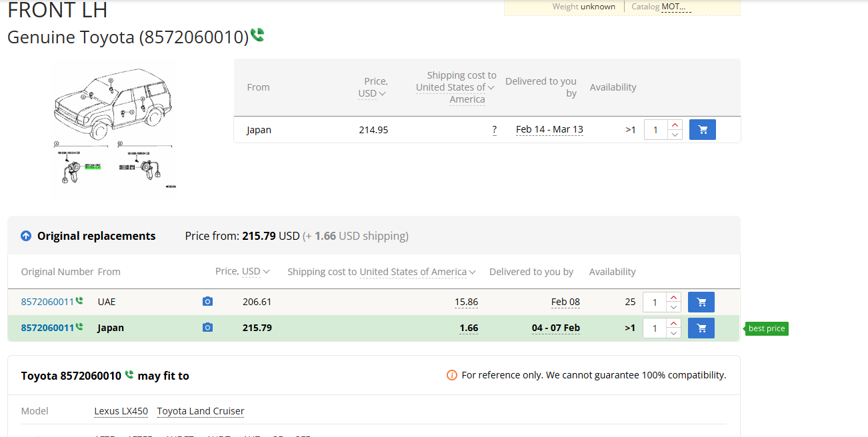The height and width of the screenshot is (437, 868).
Task: Click Feb 08 delivery date
Action: tap(565, 302)
